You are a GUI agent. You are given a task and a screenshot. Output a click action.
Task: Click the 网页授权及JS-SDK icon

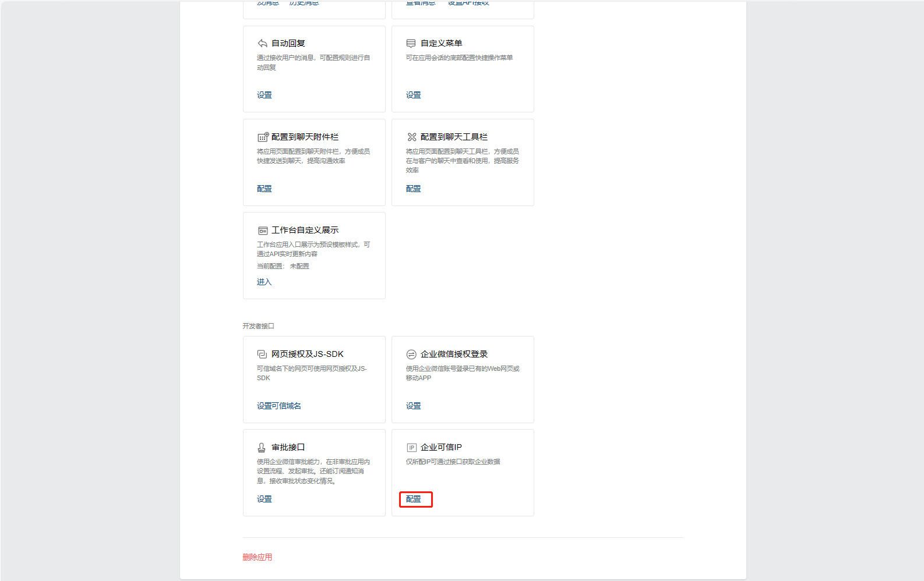262,354
